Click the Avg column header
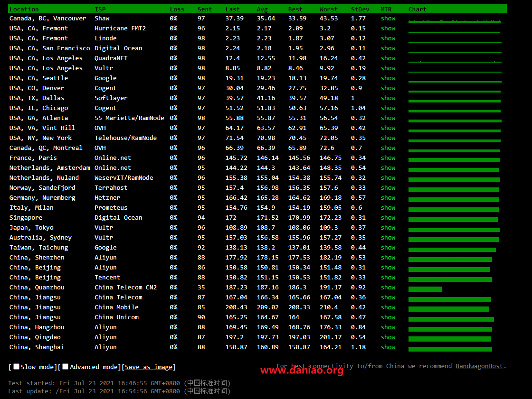The image size is (532, 399). tap(262, 9)
